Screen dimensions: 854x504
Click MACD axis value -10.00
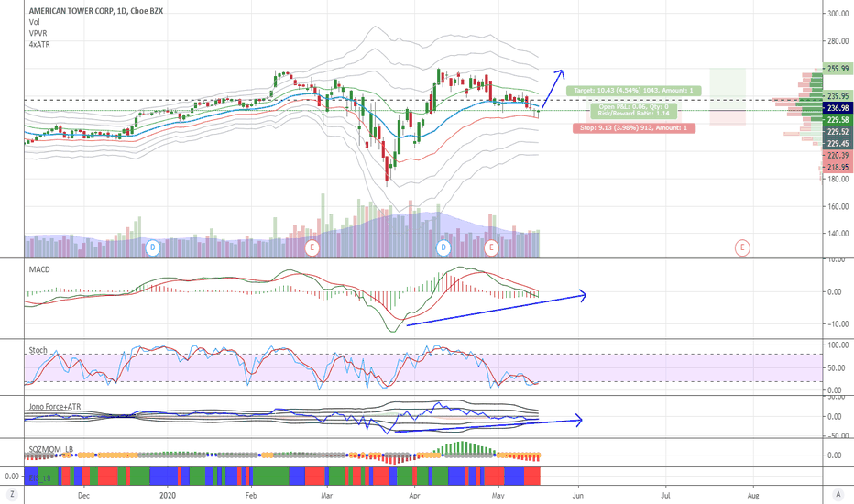(x=838, y=324)
